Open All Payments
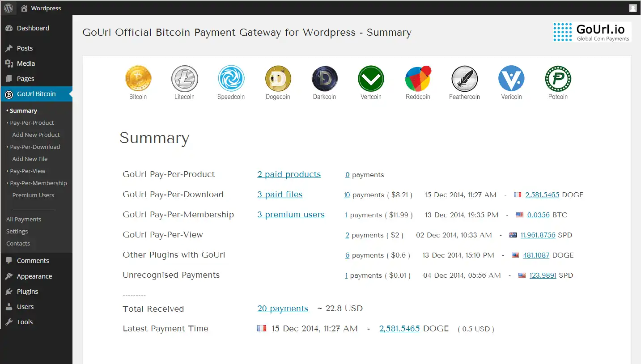Image resolution: width=641 pixels, height=364 pixels. coord(24,219)
